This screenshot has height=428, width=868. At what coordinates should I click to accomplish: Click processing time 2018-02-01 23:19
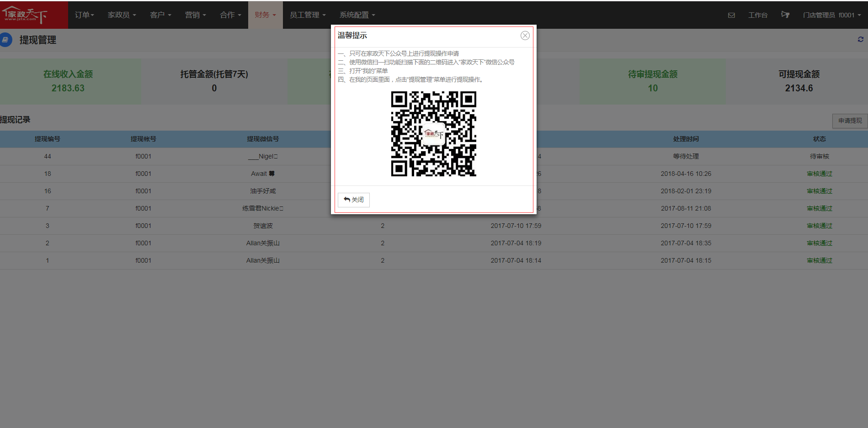[686, 191]
